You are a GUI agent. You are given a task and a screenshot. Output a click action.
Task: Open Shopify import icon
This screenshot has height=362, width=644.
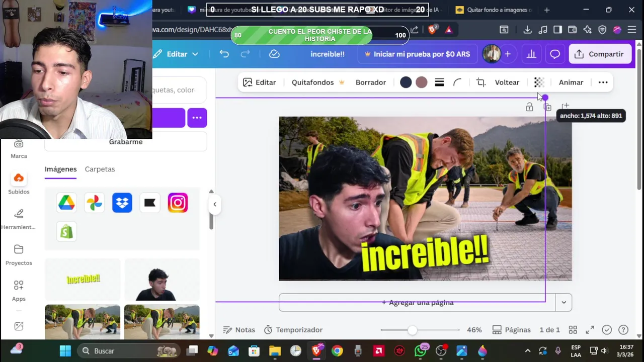pos(66,231)
